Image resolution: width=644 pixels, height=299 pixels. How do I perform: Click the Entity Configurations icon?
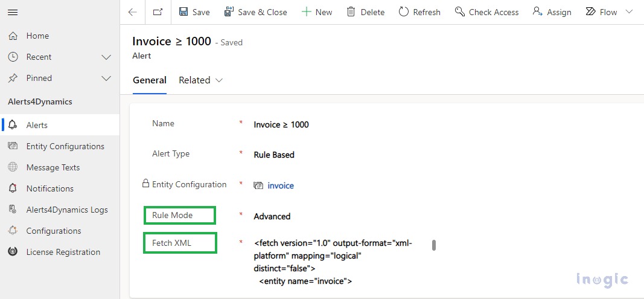(x=13, y=146)
